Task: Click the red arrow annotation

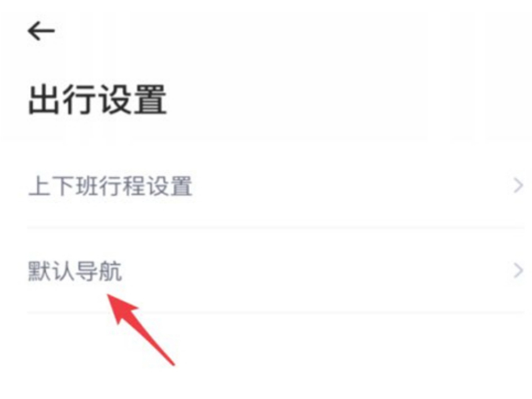Action: [x=140, y=329]
